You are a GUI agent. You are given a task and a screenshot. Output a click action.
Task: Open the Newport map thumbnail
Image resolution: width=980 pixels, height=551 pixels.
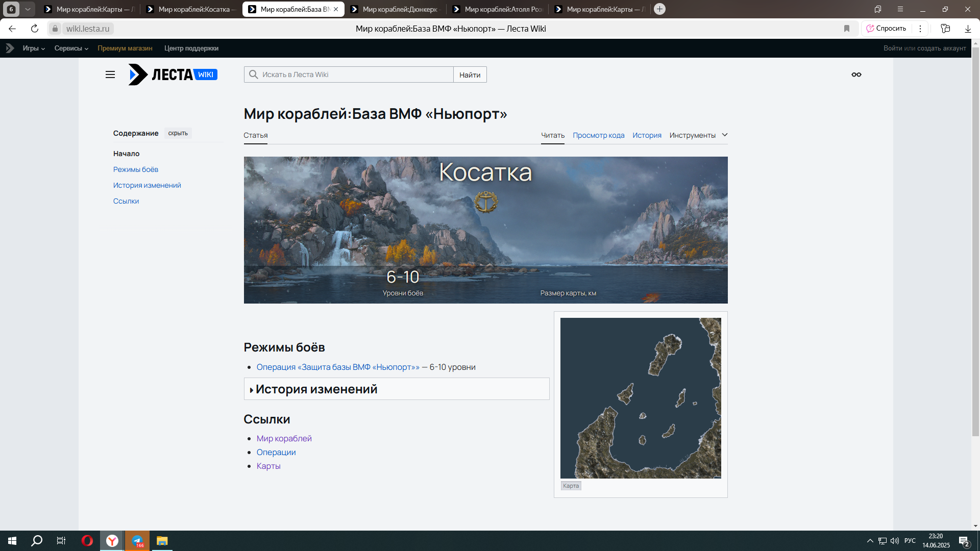click(x=641, y=398)
